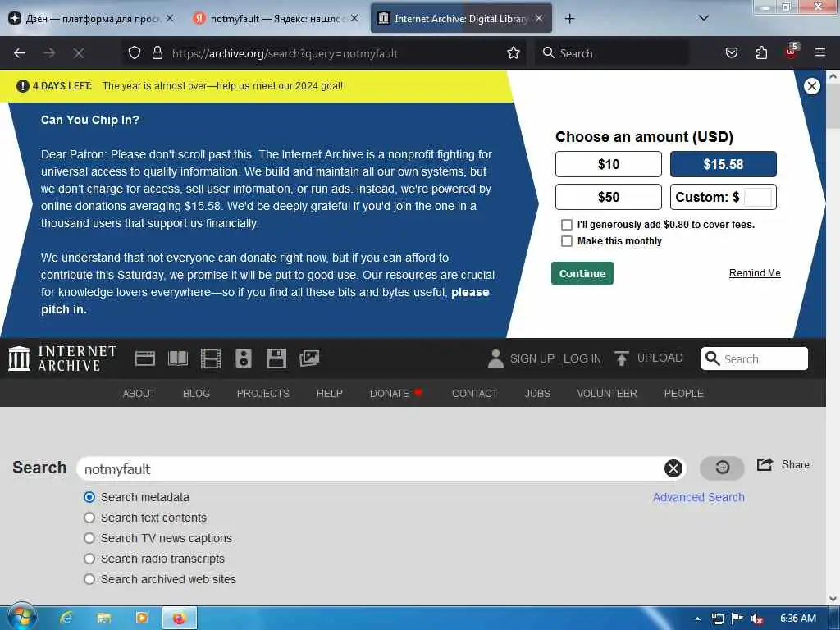
Task: Open the CONTACT menu item
Action: pyautogui.click(x=475, y=393)
